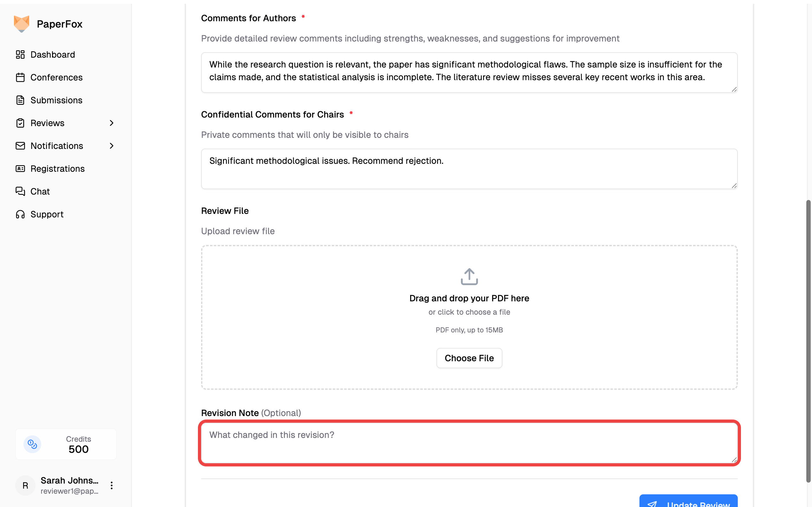Open the Reviews menu item
The image size is (812, 507).
tap(47, 123)
